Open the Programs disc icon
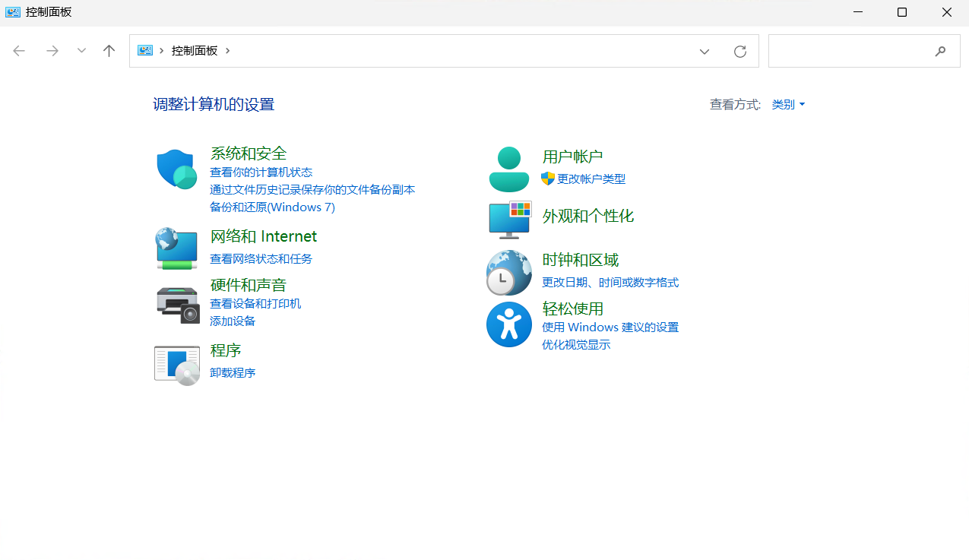The width and height of the screenshot is (969, 560). click(176, 364)
